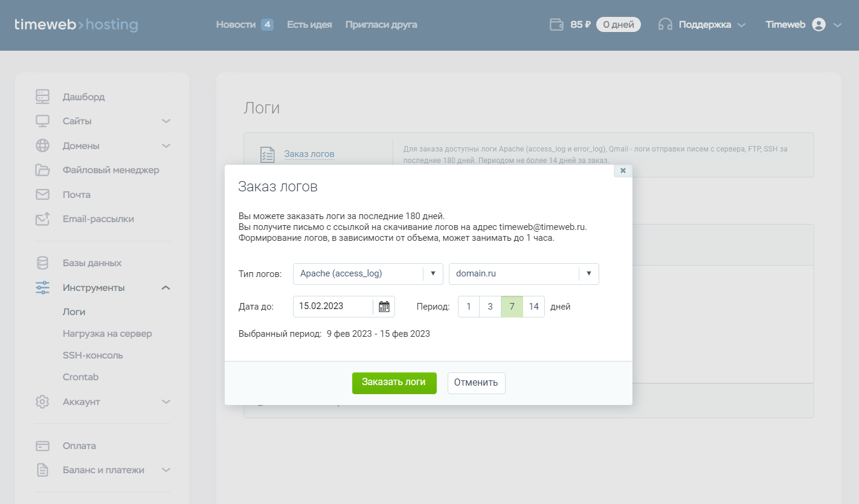Viewport: 859px width, 504px height.
Task: Click the Email-рассылки sidebar icon
Action: [42, 219]
